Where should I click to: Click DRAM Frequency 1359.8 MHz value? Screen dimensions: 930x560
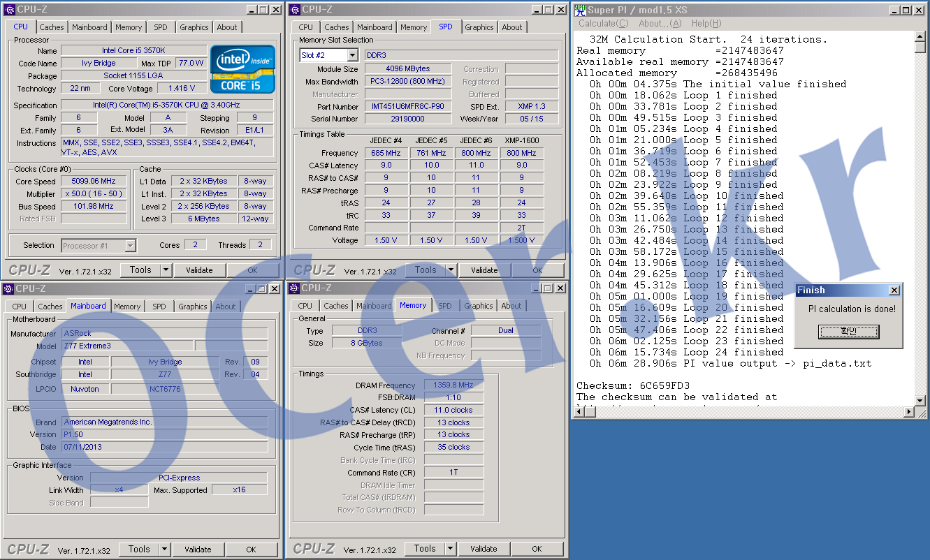453,385
